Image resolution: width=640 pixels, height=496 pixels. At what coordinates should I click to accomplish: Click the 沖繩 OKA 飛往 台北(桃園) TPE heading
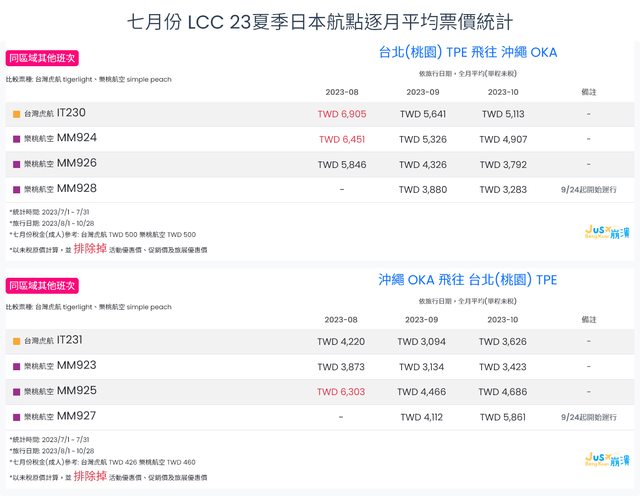(468, 280)
